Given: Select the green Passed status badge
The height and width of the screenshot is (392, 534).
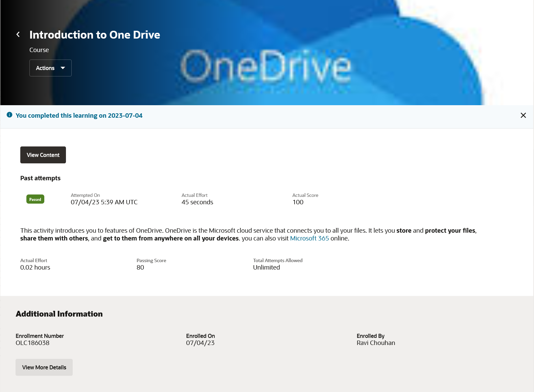Looking at the screenshot, I should [x=35, y=199].
